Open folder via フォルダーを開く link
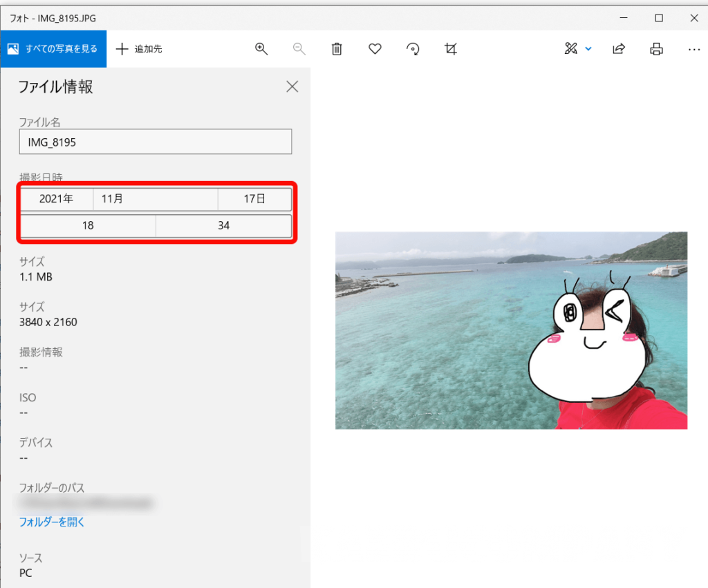 pyautogui.click(x=52, y=522)
